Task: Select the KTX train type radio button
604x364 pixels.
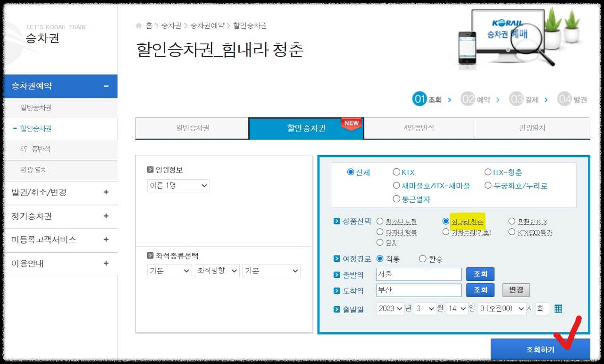Action: click(x=396, y=172)
